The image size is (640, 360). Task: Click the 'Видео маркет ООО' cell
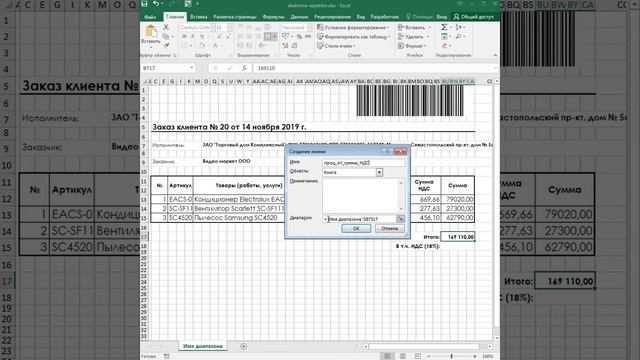pos(227,161)
